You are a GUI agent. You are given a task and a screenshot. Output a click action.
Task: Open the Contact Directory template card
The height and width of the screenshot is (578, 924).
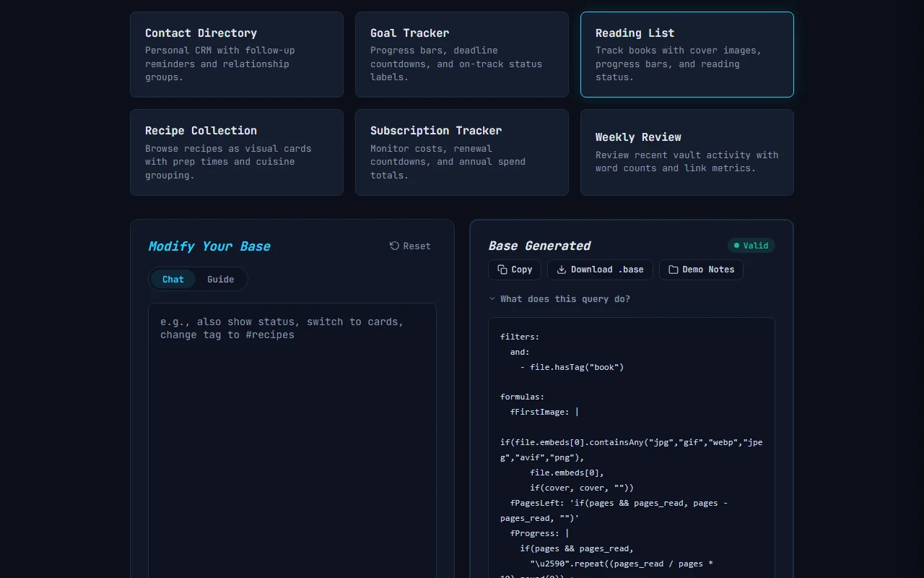[236, 54]
